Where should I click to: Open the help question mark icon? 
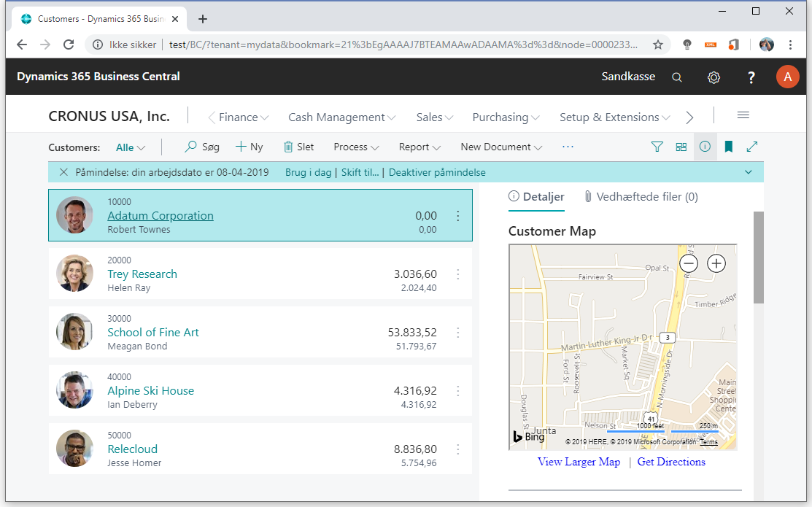[751, 77]
